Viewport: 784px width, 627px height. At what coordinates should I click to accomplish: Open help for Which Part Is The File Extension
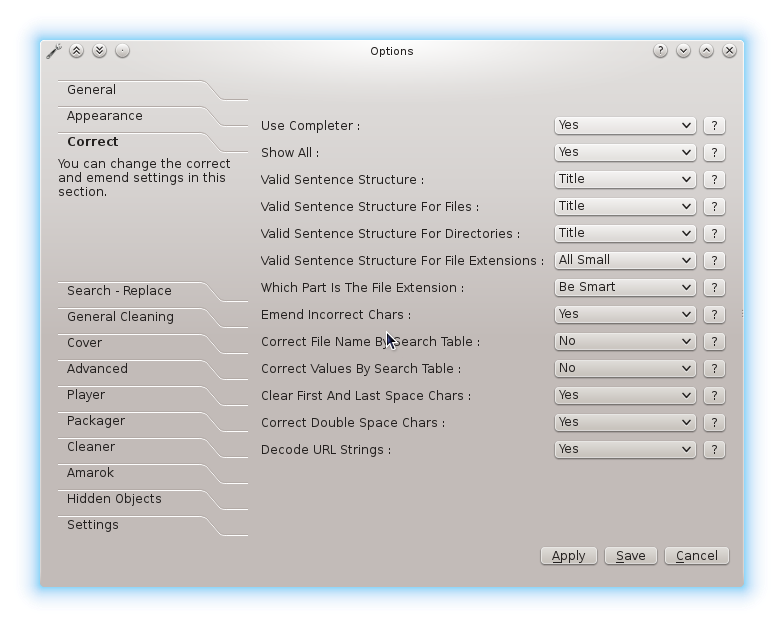coord(714,288)
